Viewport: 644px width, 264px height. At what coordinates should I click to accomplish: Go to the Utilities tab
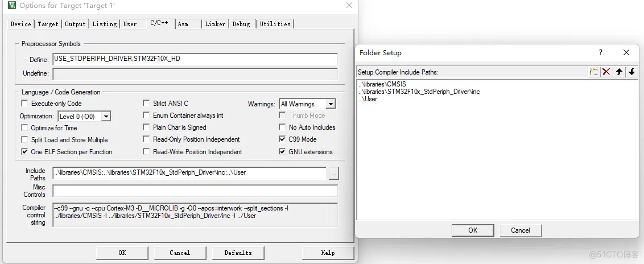tap(275, 24)
